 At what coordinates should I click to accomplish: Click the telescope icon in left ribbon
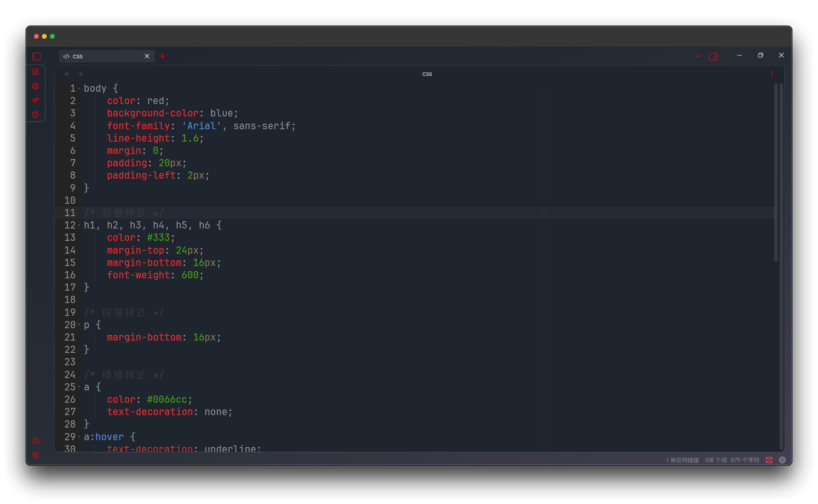pyautogui.click(x=36, y=100)
